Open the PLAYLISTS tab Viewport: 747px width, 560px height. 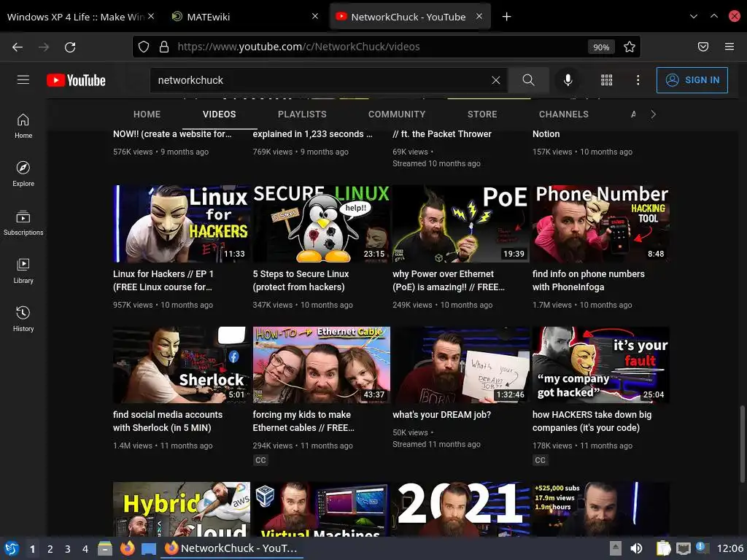302,114
